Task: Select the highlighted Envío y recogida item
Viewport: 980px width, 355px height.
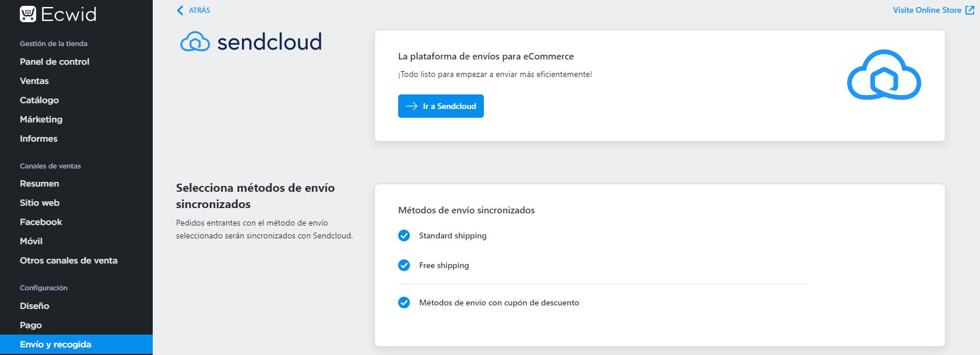Action: tap(76, 345)
